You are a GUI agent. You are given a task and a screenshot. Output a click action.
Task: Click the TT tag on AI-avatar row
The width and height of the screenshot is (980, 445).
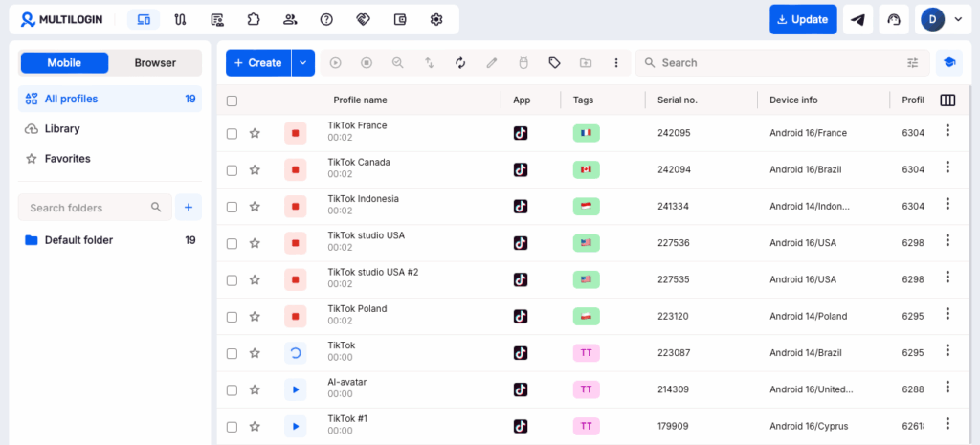(x=587, y=390)
